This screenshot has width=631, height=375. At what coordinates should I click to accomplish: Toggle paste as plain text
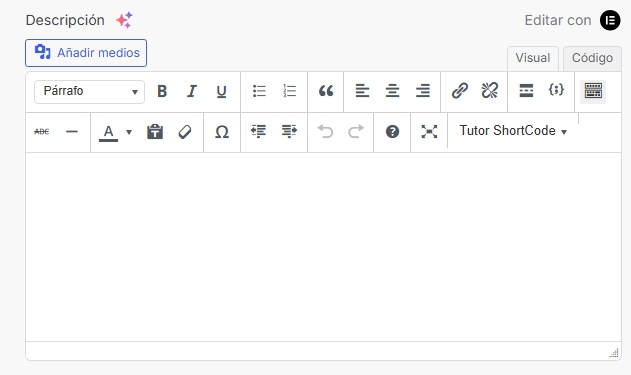[155, 132]
